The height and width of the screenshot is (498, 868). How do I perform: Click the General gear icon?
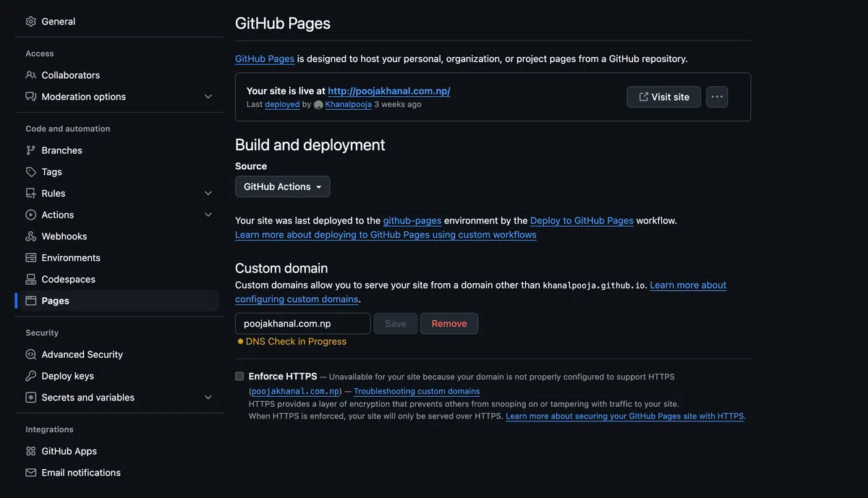30,22
